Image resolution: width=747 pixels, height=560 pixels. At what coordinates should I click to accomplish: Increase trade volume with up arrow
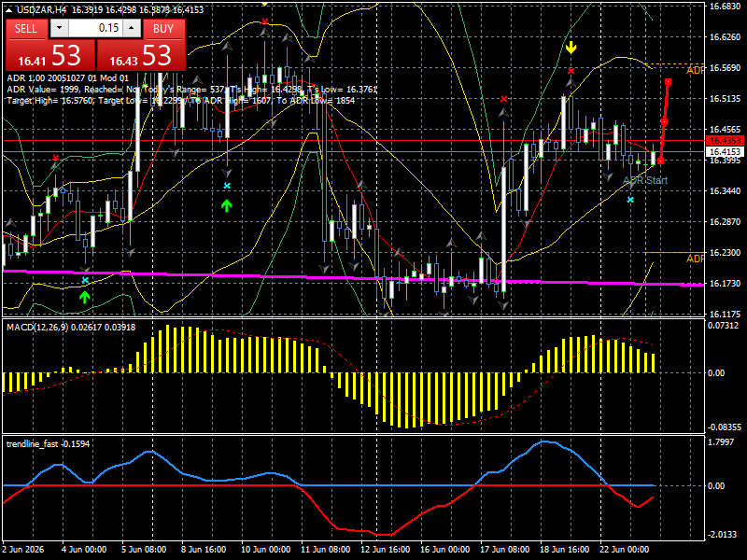(x=132, y=28)
